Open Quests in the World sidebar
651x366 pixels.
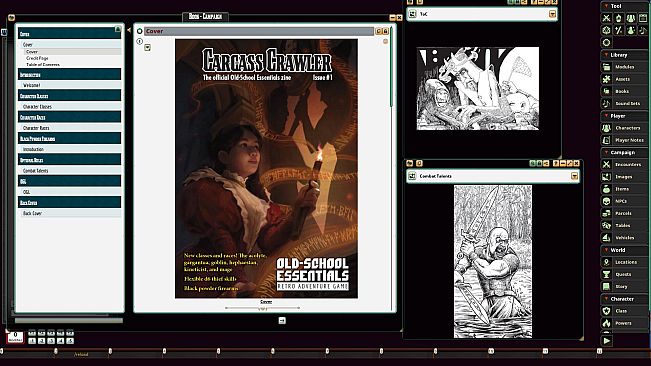[624, 274]
